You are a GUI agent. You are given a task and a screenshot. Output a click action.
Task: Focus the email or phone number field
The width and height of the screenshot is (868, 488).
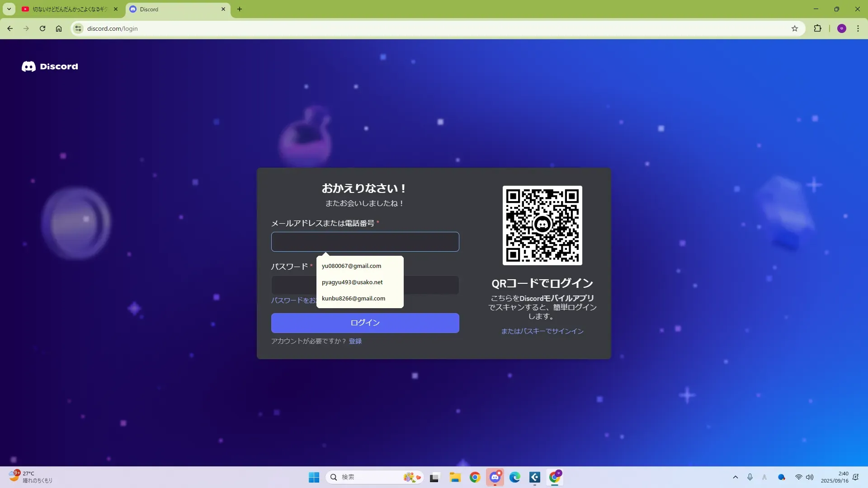[365, 242]
